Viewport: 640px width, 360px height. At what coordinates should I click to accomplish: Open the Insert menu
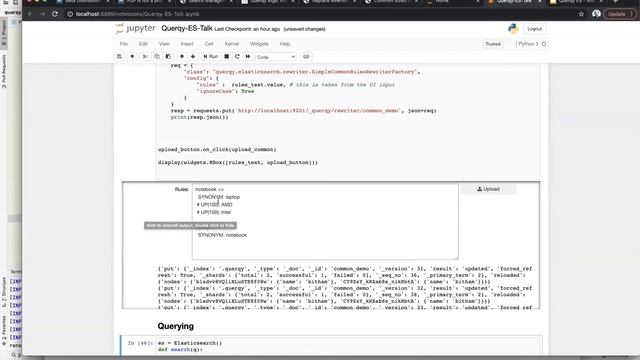[x=187, y=44]
